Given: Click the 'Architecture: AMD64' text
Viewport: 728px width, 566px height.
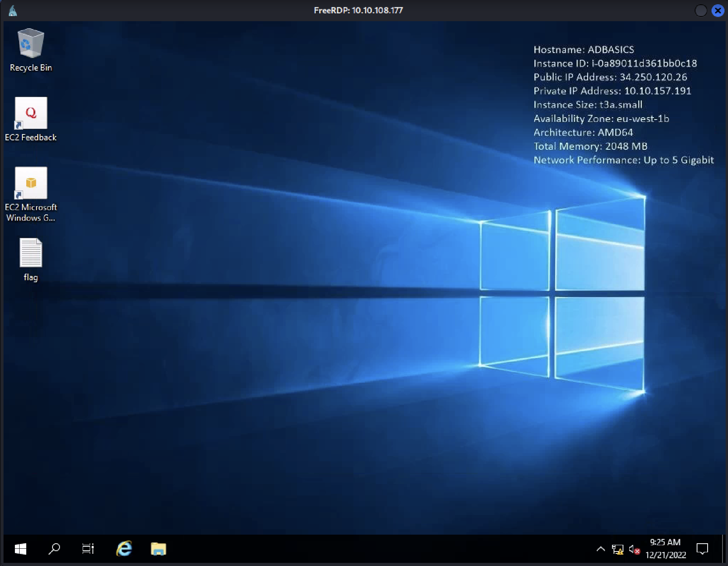Looking at the screenshot, I should 583,132.
